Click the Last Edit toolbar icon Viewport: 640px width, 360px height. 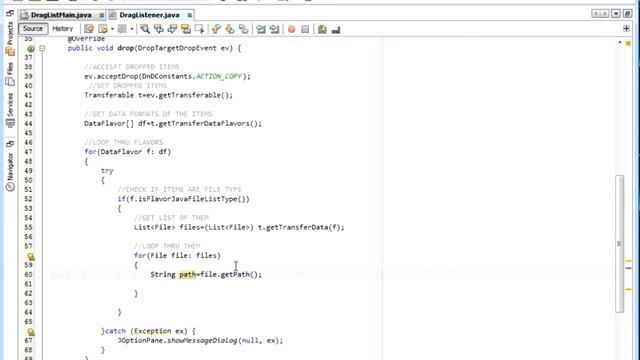point(89,29)
